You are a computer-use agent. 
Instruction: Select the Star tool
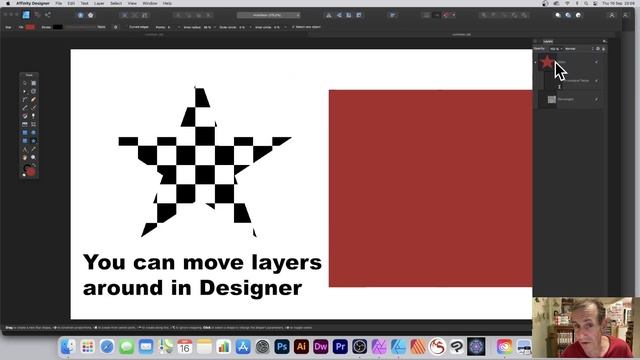pyautogui.click(x=33, y=141)
